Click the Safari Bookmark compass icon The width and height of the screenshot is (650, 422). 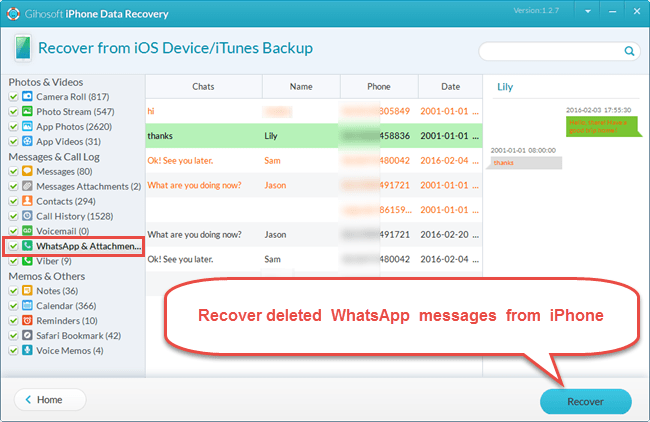27,335
